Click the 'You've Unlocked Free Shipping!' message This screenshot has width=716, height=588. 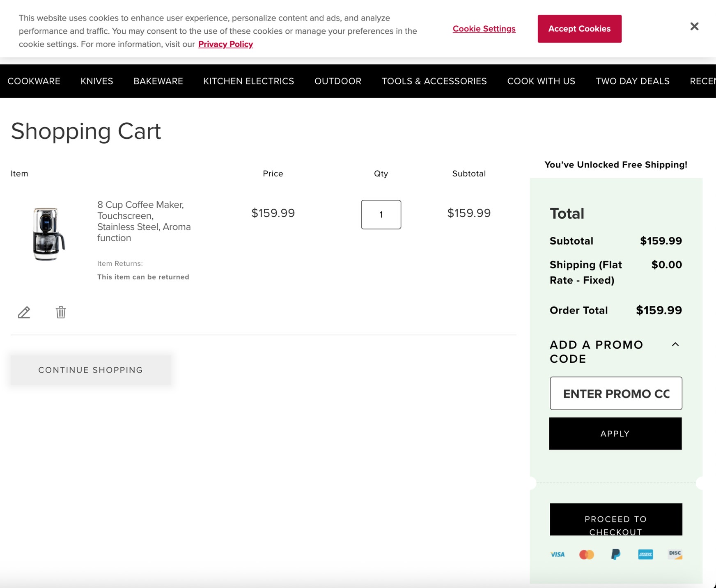(616, 165)
